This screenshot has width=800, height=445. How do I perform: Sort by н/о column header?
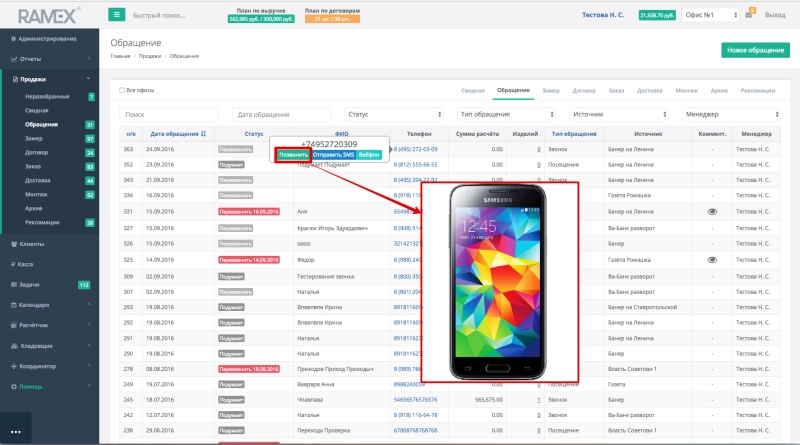(x=131, y=134)
